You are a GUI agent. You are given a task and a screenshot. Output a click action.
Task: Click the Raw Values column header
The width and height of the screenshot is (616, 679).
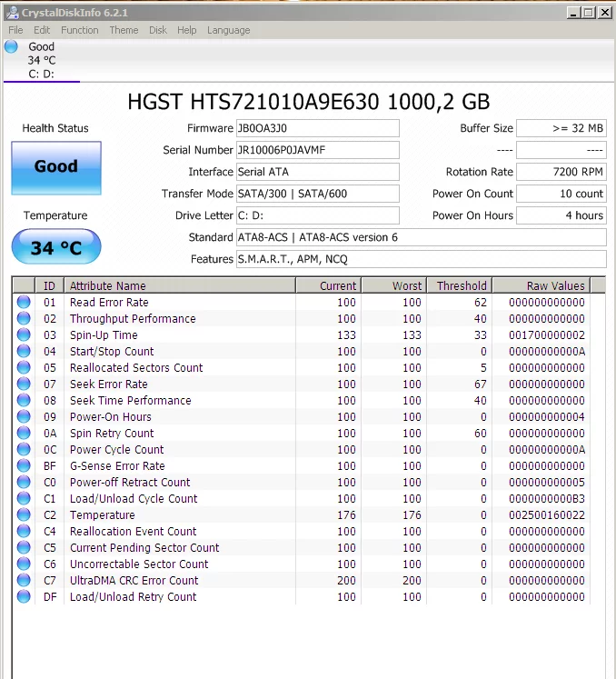541,285
